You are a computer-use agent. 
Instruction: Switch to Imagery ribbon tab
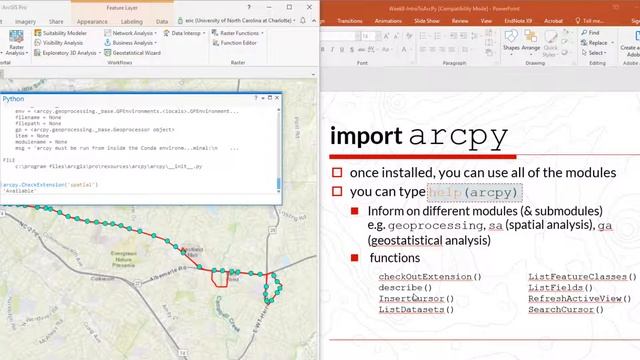[25, 21]
